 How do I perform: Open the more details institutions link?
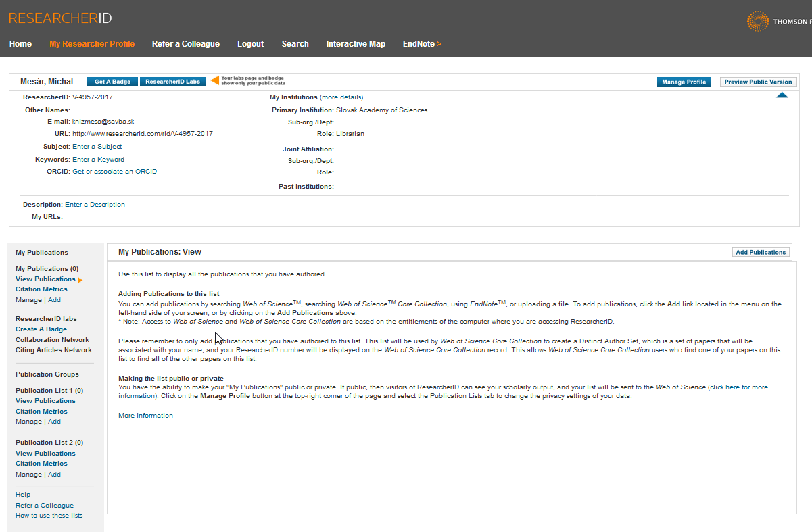(x=341, y=97)
